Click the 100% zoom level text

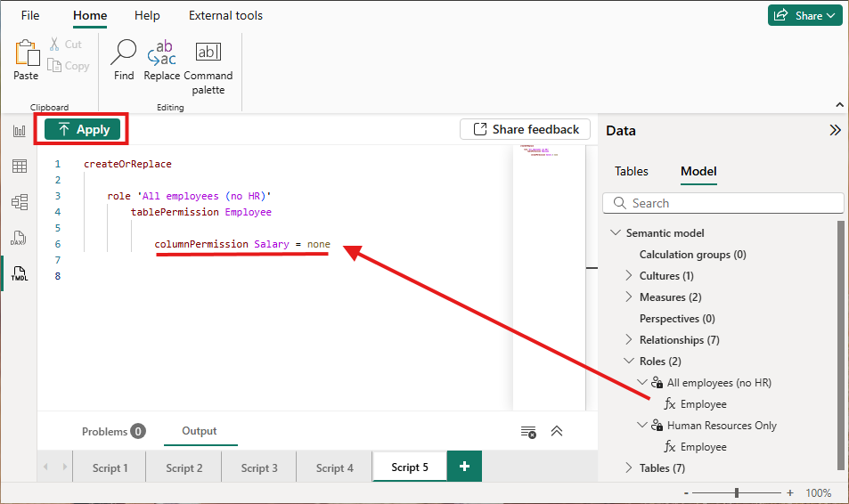pyautogui.click(x=818, y=493)
